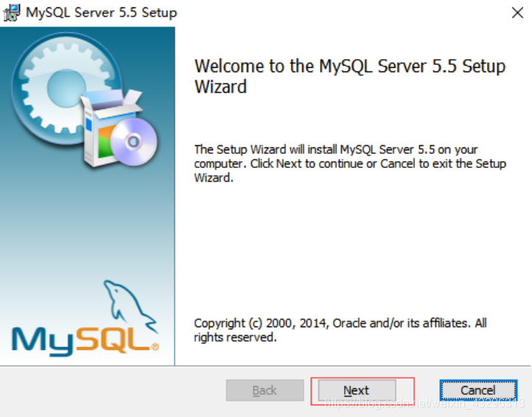Click the Oracle copyright notice text
The height and width of the screenshot is (417, 532).
pos(340,330)
